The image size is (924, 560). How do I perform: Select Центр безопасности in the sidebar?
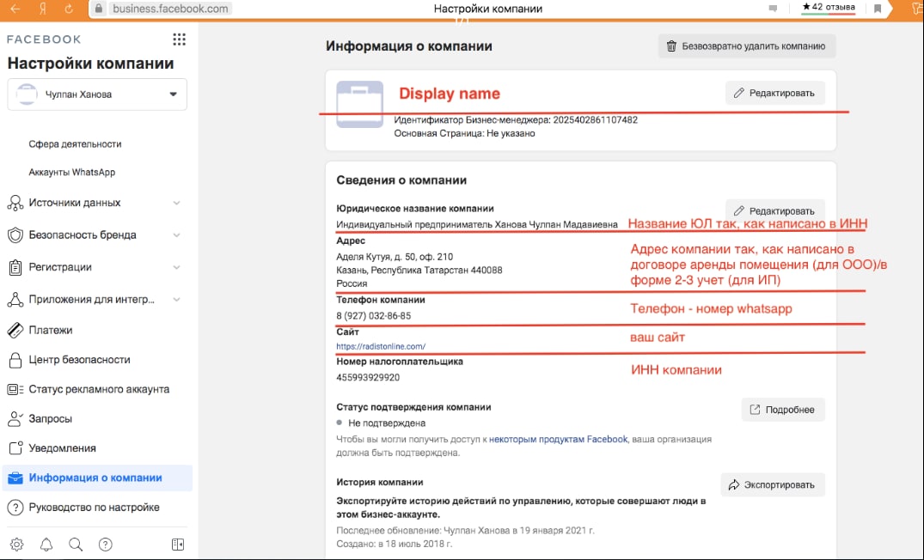[79, 360]
